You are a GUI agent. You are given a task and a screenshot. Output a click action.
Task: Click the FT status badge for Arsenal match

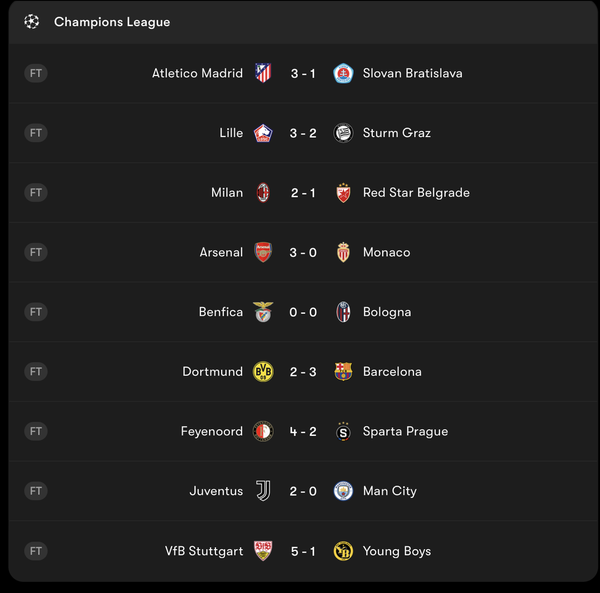(x=36, y=252)
